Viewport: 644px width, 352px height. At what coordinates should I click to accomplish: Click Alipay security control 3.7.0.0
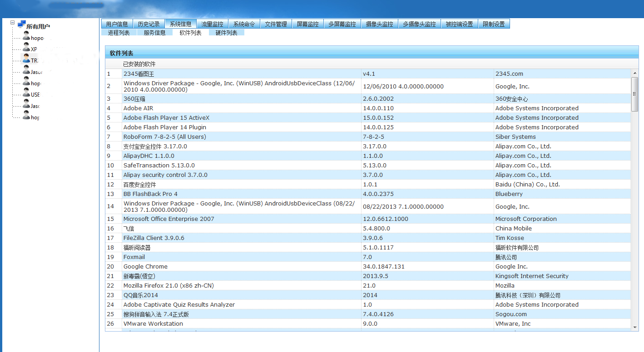368,175
